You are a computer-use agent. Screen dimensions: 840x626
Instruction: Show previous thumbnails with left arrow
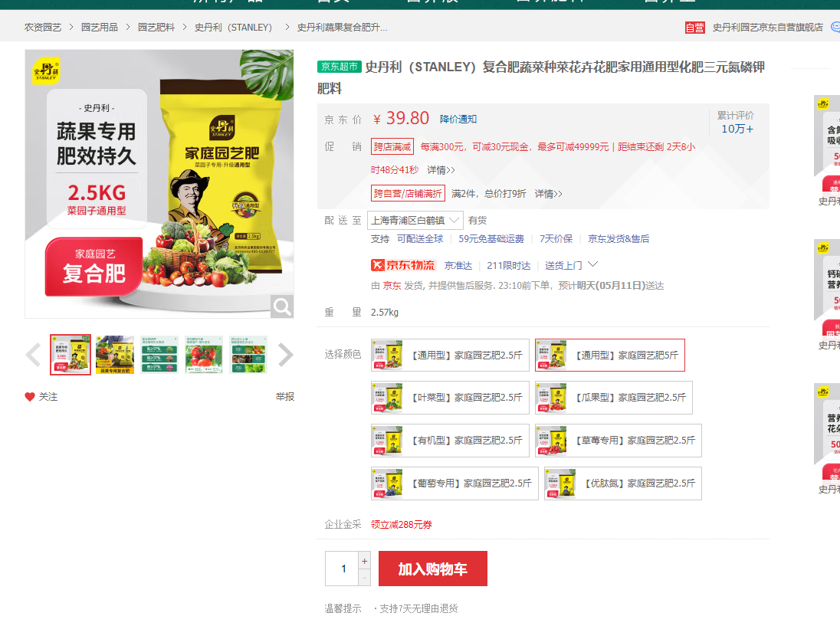pos(33,355)
